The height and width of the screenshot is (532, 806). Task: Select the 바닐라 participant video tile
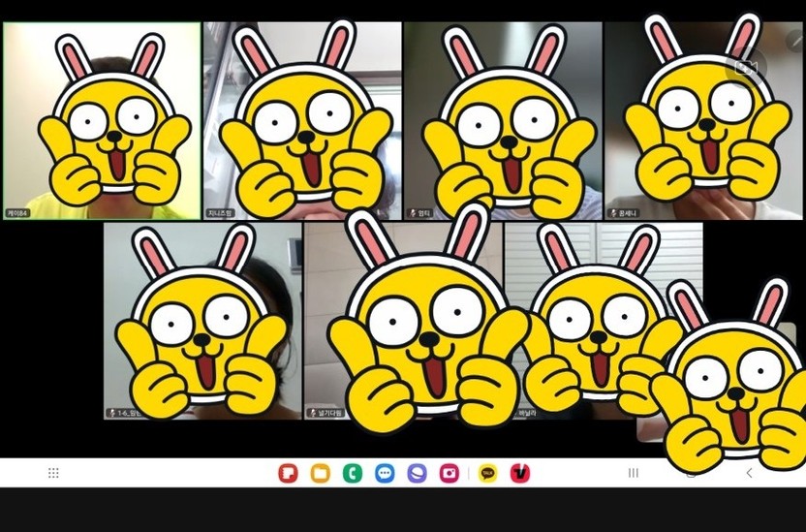point(604,321)
